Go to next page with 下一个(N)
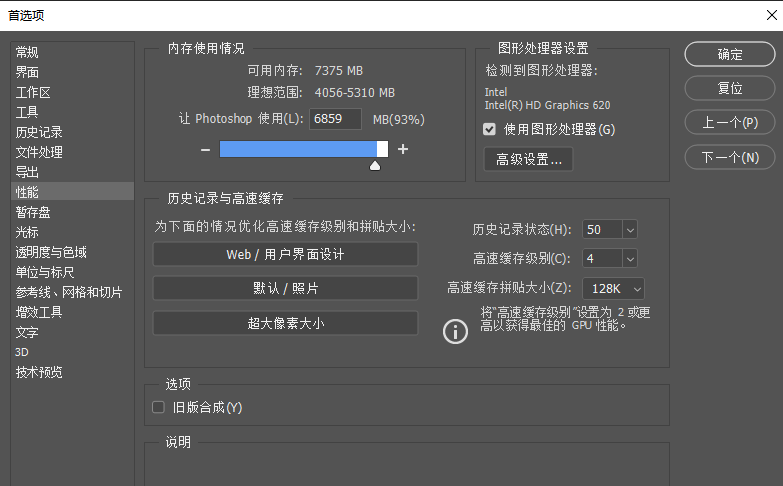Viewport: 783px width, 486px height. pyautogui.click(x=730, y=157)
